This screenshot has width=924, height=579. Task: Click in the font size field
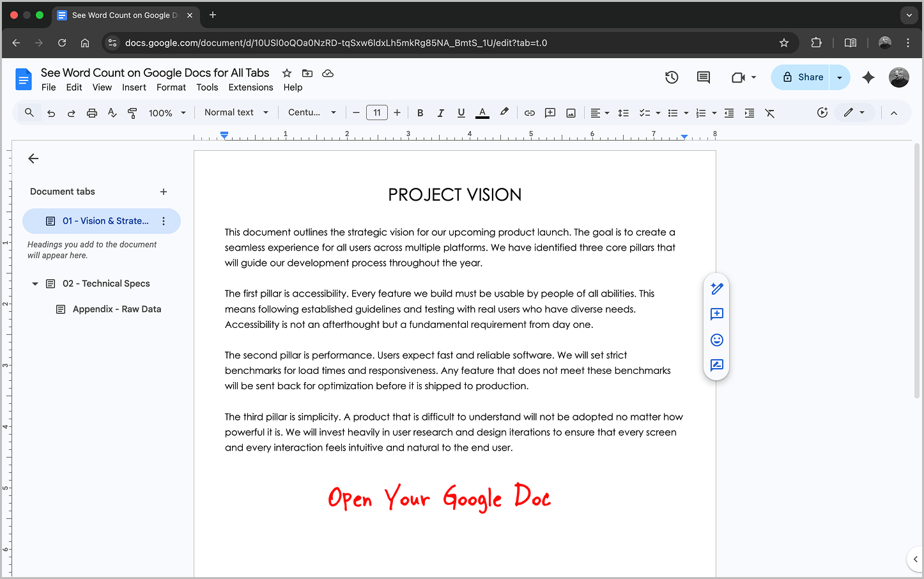tap(376, 112)
